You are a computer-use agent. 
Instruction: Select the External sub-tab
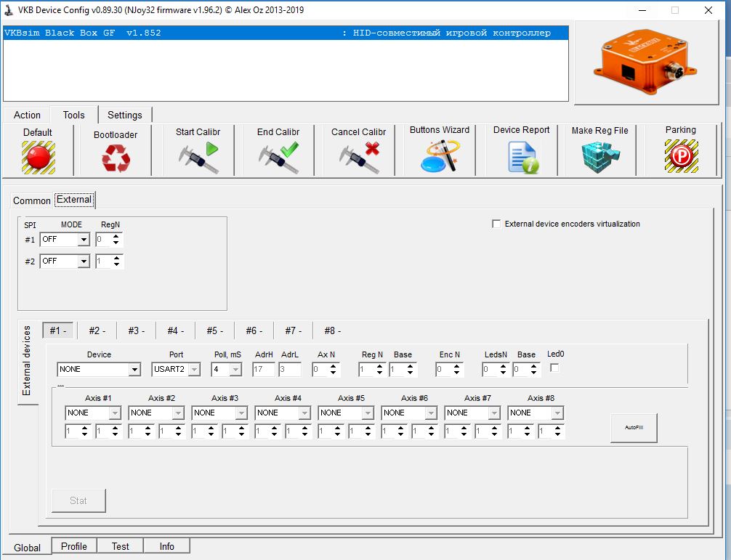(74, 200)
